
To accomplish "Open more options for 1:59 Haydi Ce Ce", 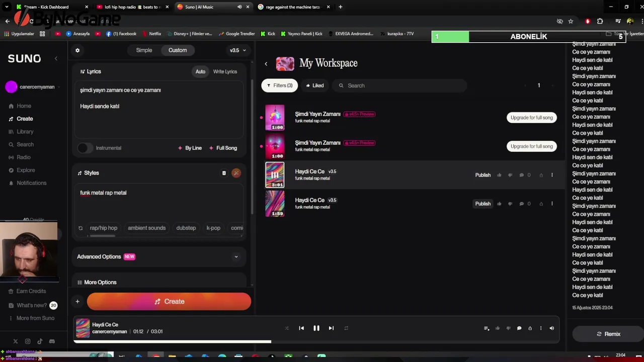I will click(552, 204).
